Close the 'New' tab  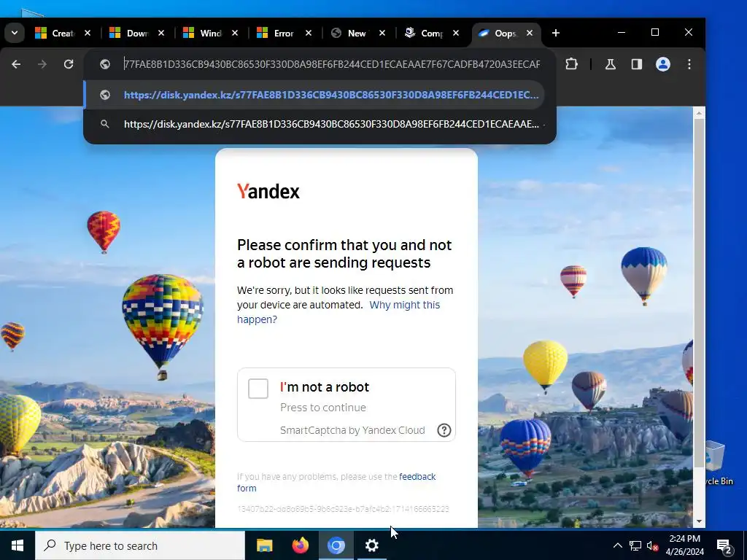click(382, 33)
